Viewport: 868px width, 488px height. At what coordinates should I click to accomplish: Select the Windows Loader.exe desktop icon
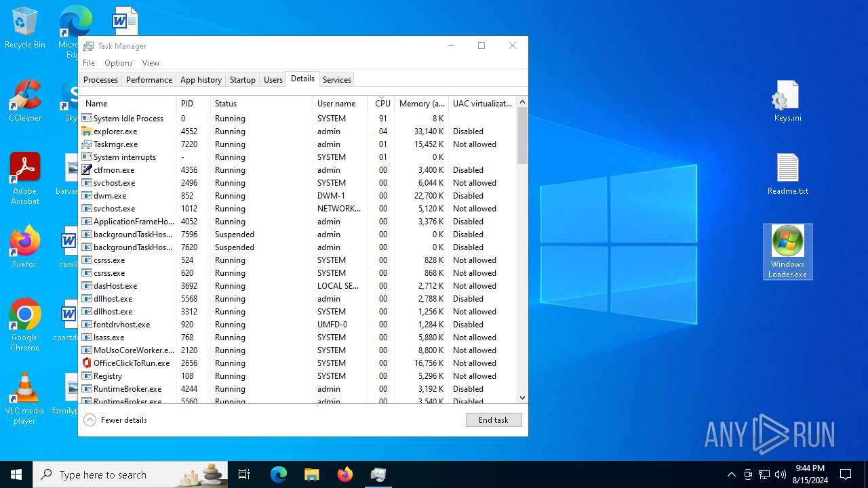[787, 252]
